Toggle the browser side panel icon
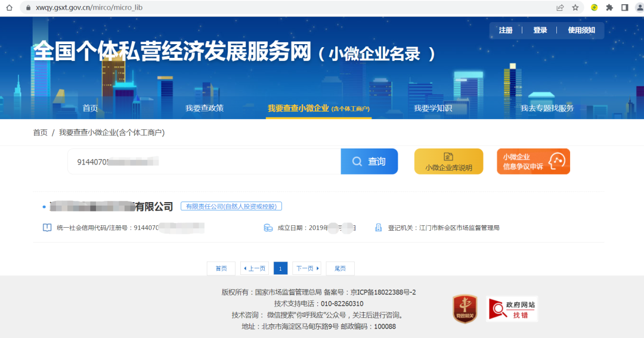Image resolution: width=644 pixels, height=338 pixels. coord(625,8)
